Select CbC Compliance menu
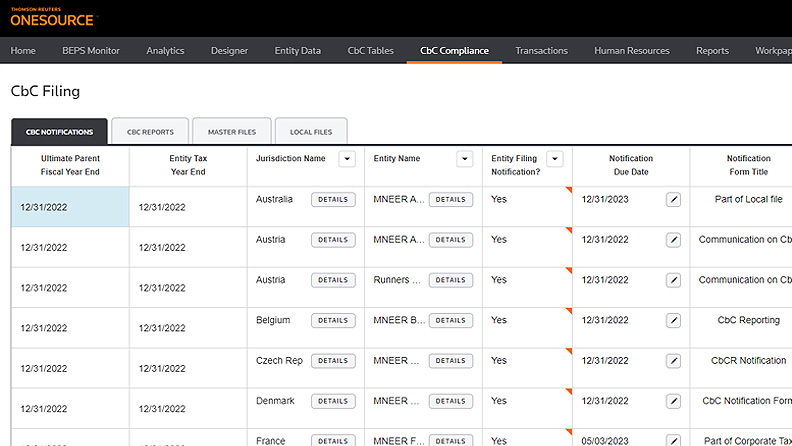The height and width of the screenshot is (446, 792). tap(454, 51)
